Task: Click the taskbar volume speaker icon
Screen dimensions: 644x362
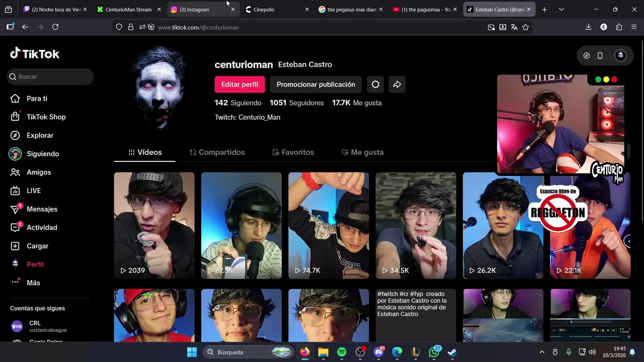Action: 593,352
